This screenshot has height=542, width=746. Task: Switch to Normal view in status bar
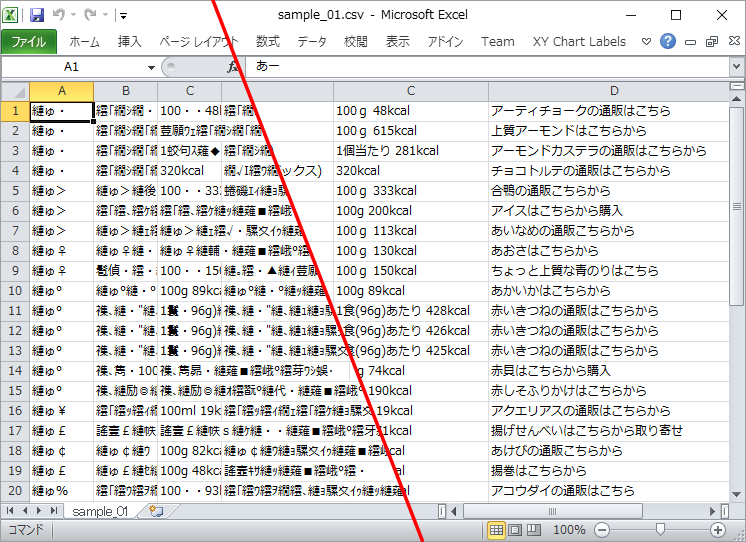tap(496, 530)
